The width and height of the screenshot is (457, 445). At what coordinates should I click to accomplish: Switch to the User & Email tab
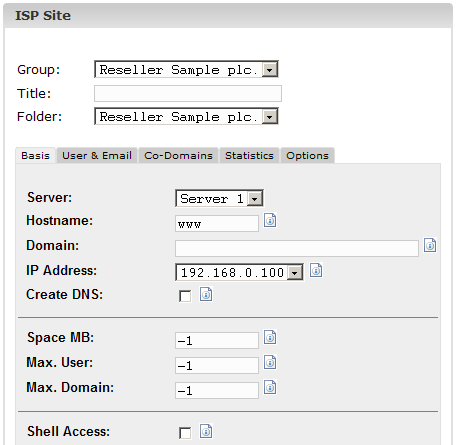(x=97, y=156)
